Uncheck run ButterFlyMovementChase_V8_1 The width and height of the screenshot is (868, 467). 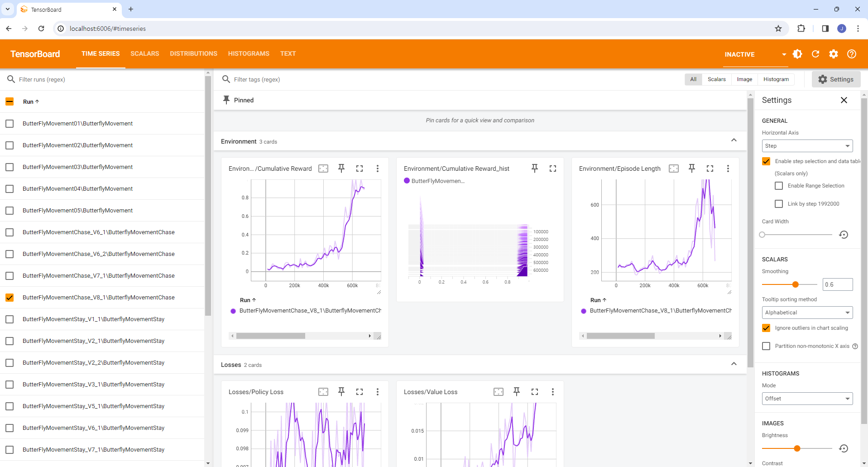(x=10, y=298)
